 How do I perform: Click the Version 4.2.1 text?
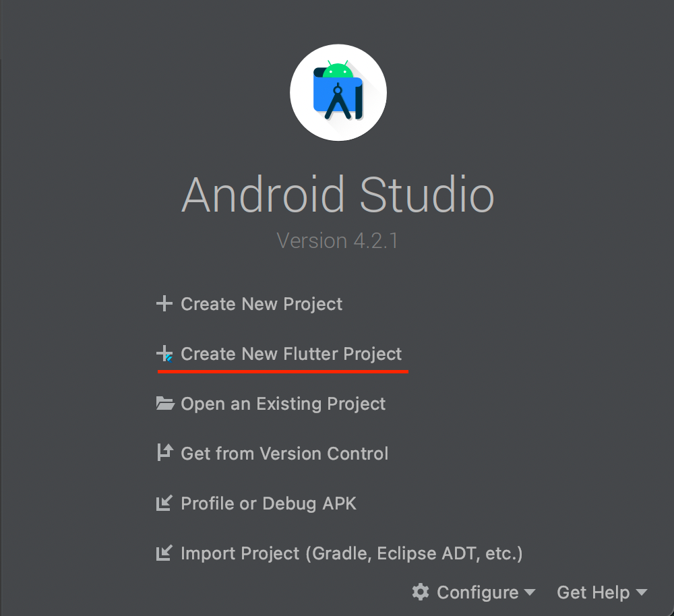click(x=338, y=241)
